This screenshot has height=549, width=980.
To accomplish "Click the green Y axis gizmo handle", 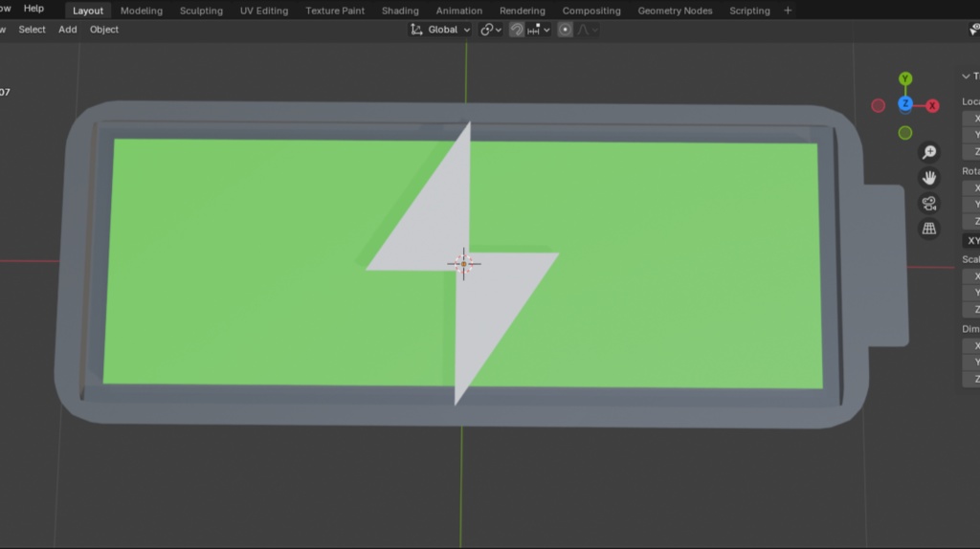I will [x=905, y=78].
